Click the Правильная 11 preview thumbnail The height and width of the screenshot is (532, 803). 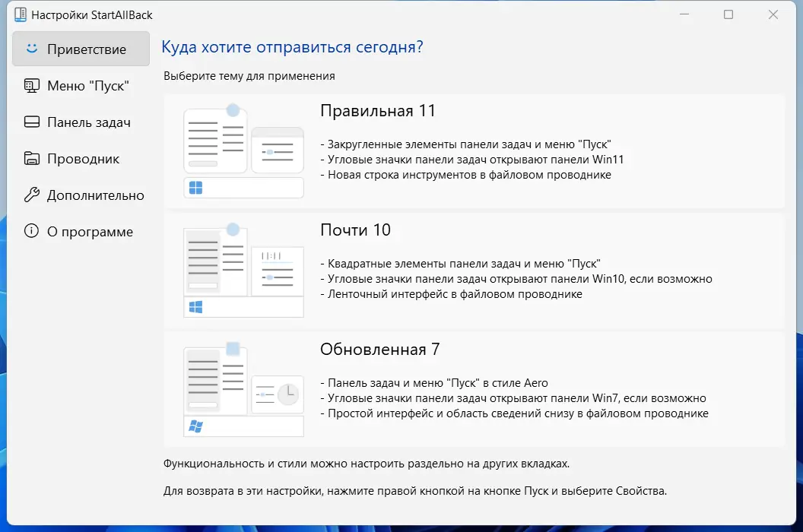pos(243,150)
